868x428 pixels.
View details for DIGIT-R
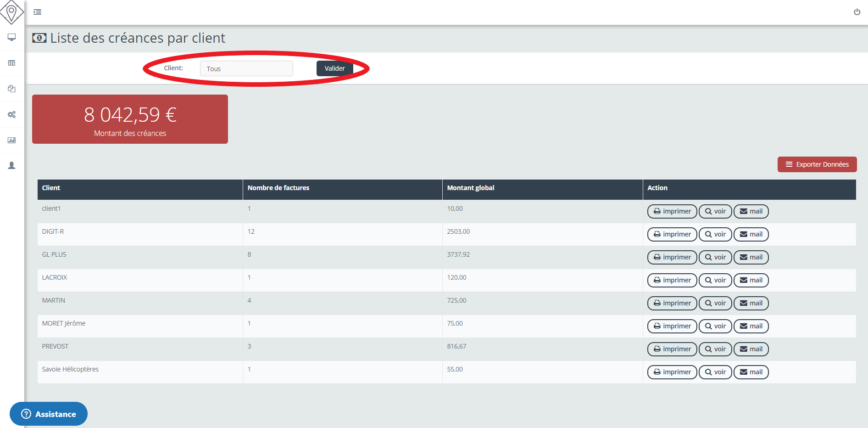coord(715,234)
